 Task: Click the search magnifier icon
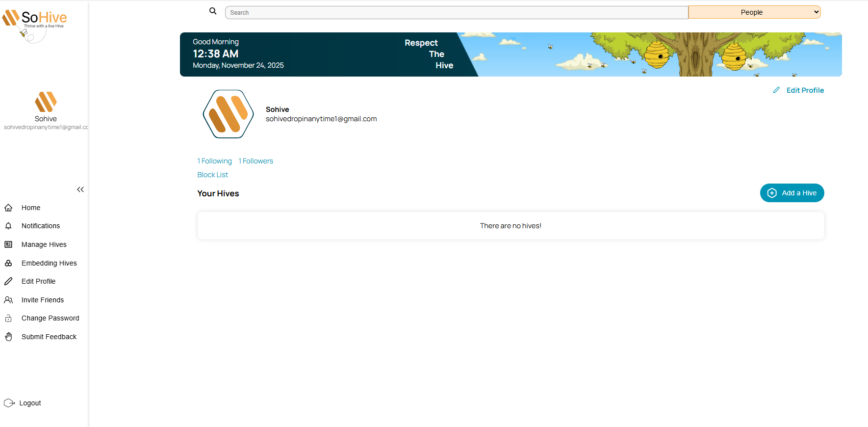213,11
